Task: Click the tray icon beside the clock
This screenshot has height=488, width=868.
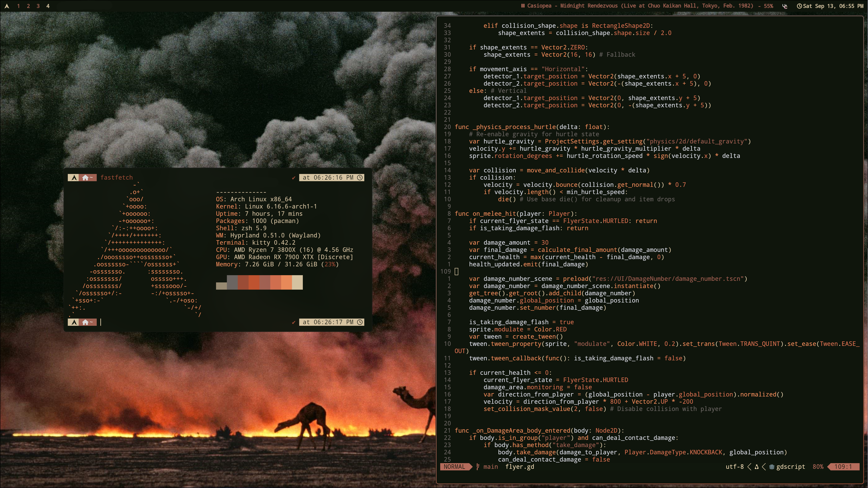Action: pos(785,6)
